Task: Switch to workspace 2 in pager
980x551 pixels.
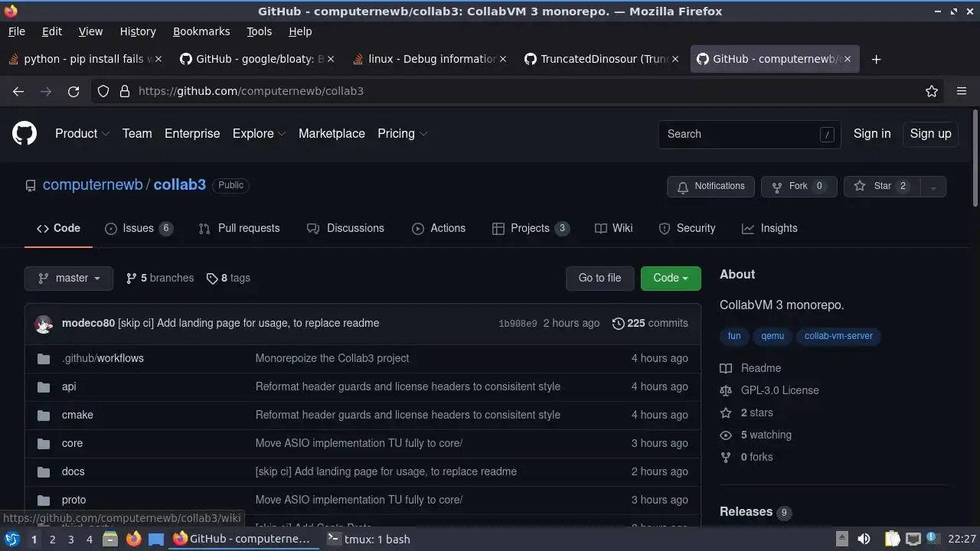Action: [x=52, y=540]
